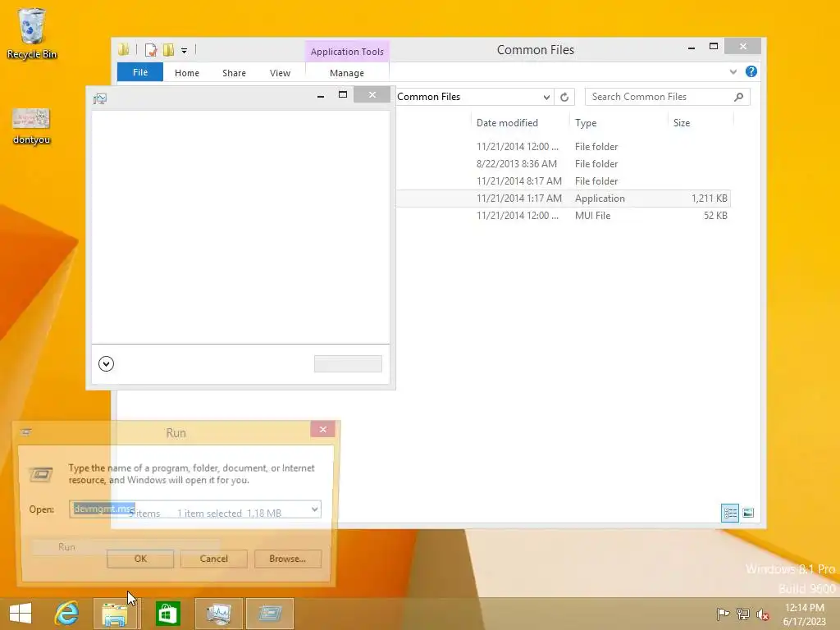Open the Windows Store taskbar icon
Screen dimensions: 840x630
point(167,614)
